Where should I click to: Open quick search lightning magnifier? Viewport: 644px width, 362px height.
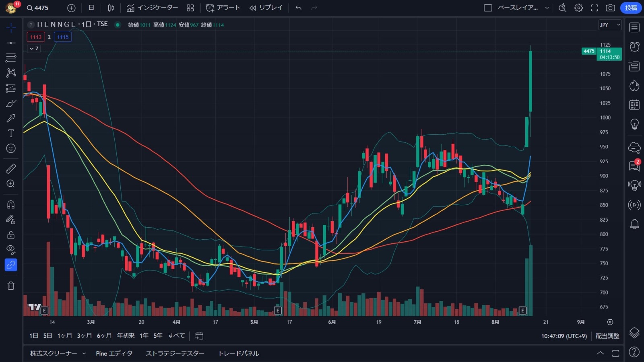(563, 8)
